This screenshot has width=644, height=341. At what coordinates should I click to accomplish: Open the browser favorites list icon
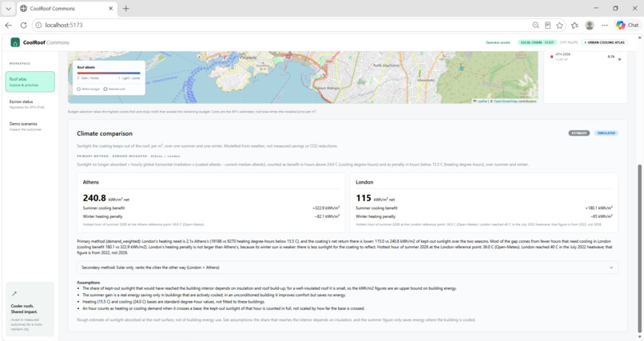[x=574, y=25]
